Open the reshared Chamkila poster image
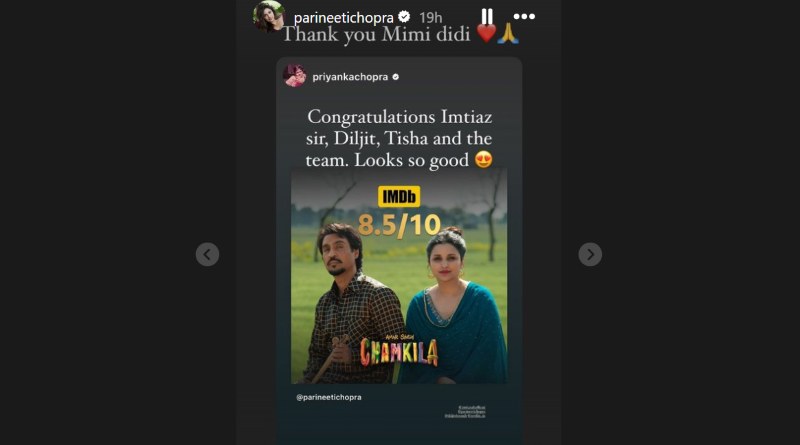Image resolution: width=800 pixels, height=445 pixels. click(x=399, y=276)
